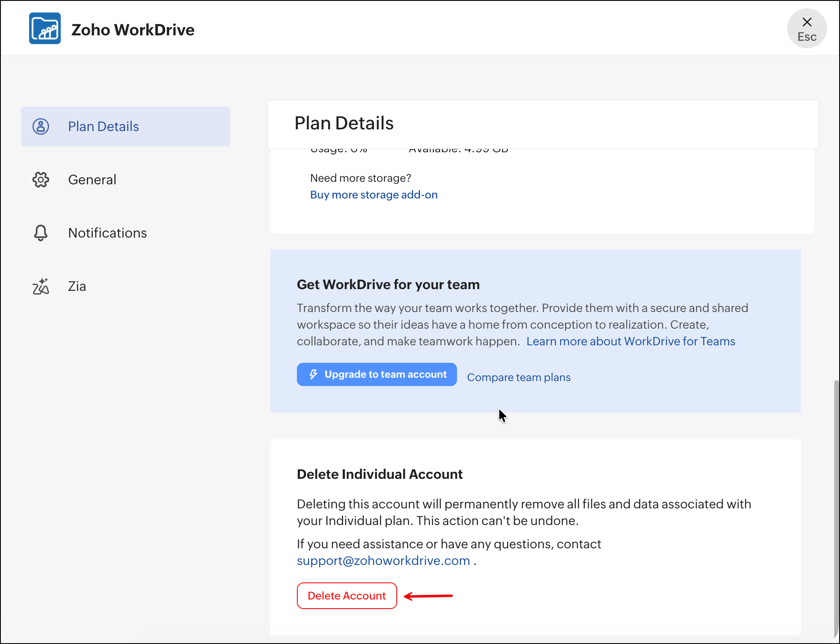Click the General gear icon
The width and height of the screenshot is (840, 644).
coord(41,180)
